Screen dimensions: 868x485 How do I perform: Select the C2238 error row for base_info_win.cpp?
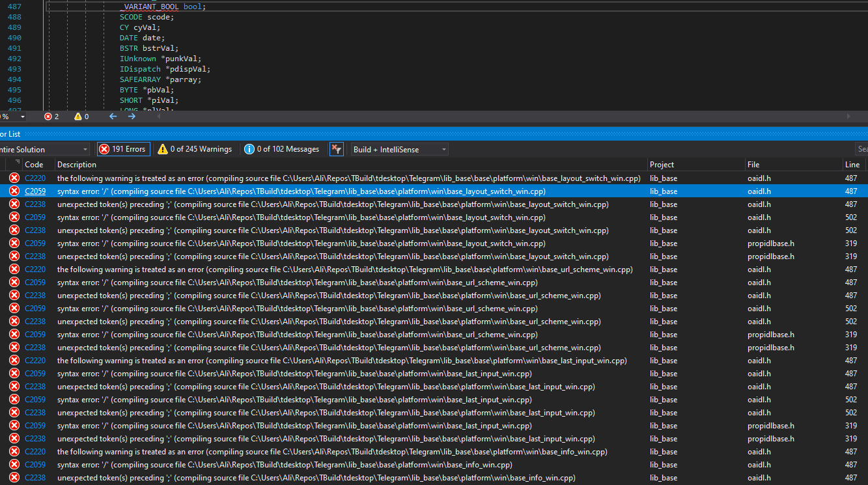260,477
